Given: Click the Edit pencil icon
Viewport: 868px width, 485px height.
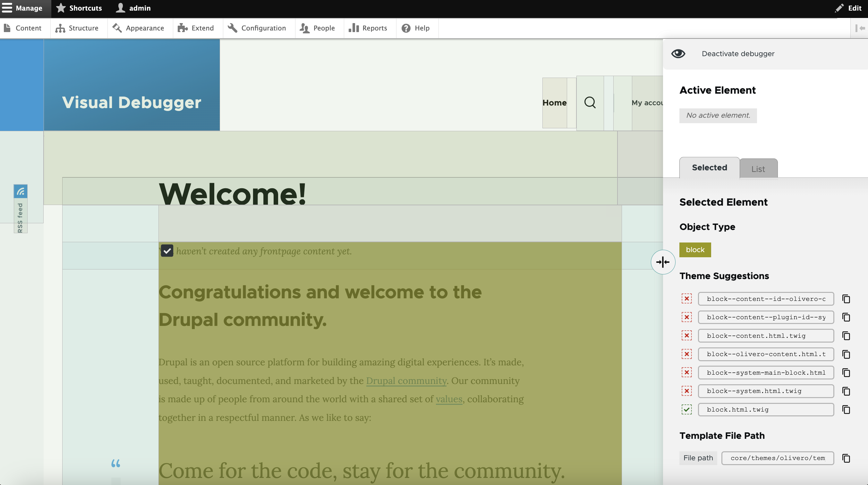Looking at the screenshot, I should point(840,8).
